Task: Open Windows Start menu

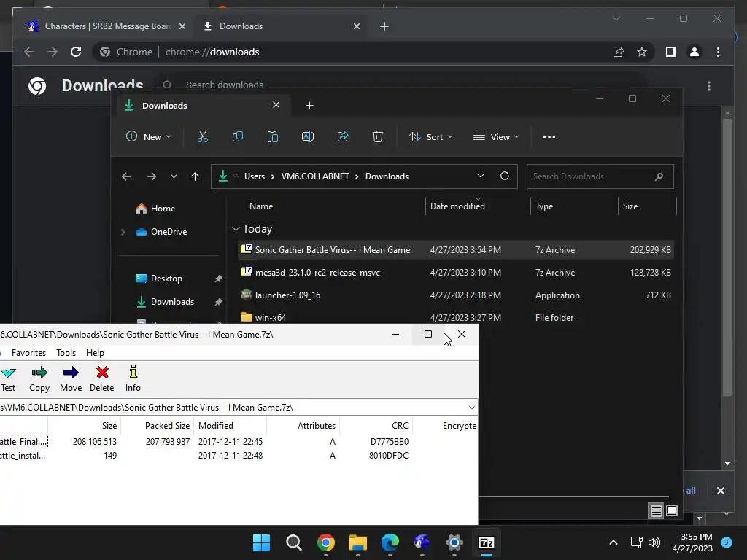Action: tap(261, 542)
